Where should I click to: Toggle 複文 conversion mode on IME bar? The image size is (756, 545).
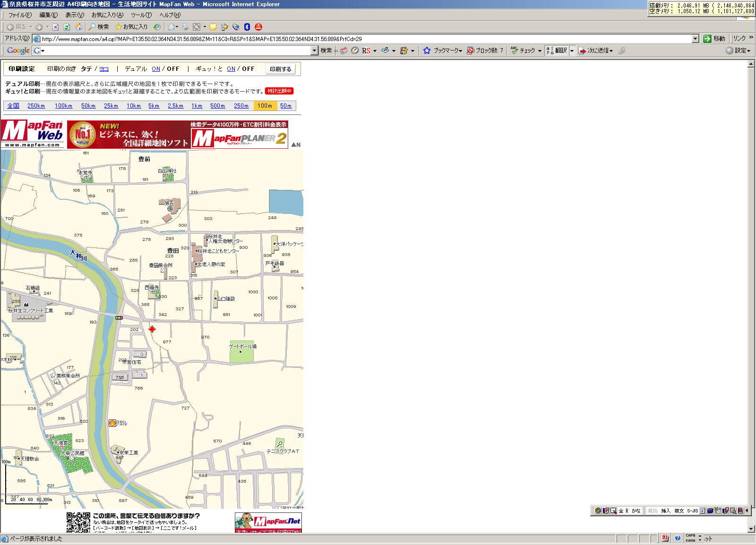pyautogui.click(x=679, y=511)
